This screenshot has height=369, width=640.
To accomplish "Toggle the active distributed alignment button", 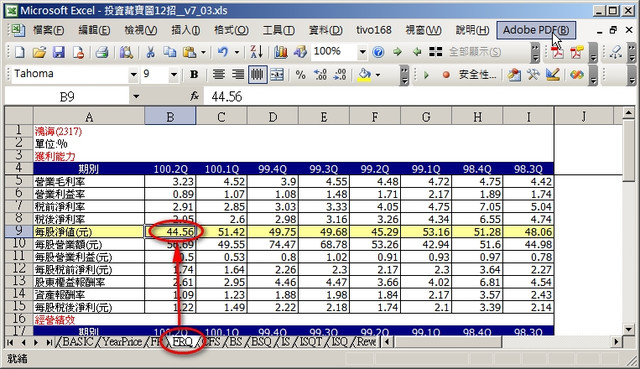I will [258, 75].
